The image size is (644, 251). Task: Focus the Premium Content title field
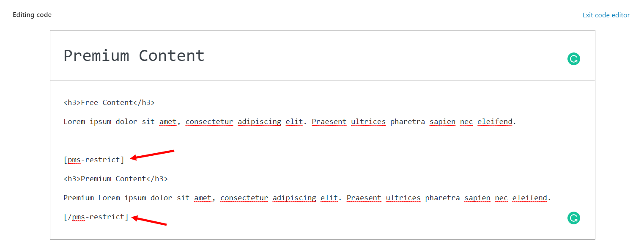(134, 56)
